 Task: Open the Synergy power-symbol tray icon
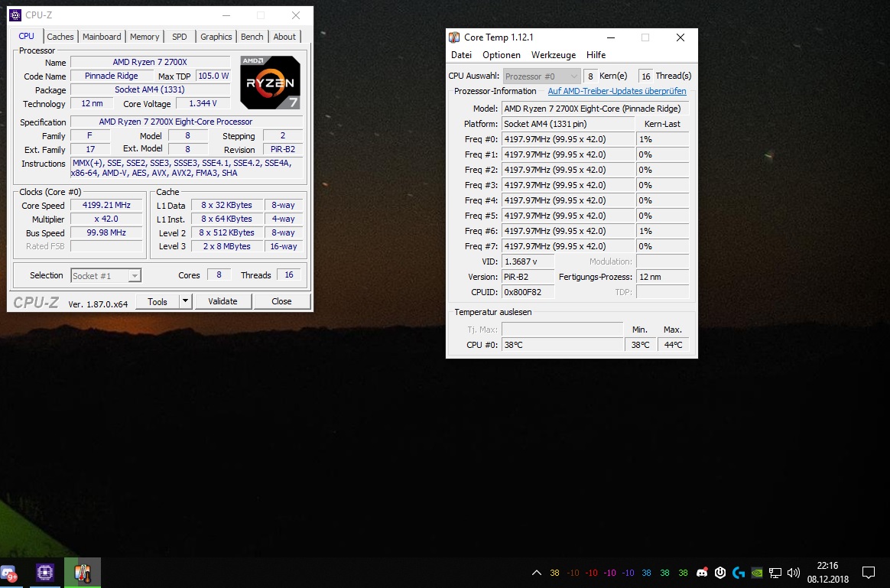tap(720, 573)
